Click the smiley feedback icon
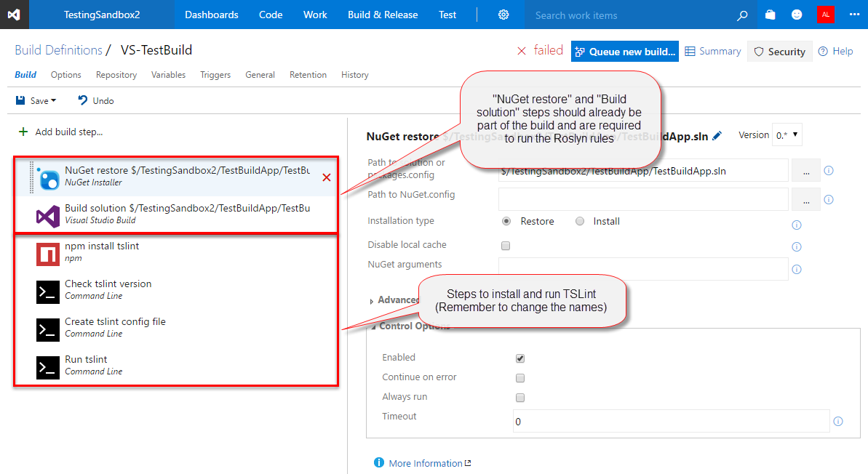This screenshot has width=868, height=474. click(x=797, y=15)
